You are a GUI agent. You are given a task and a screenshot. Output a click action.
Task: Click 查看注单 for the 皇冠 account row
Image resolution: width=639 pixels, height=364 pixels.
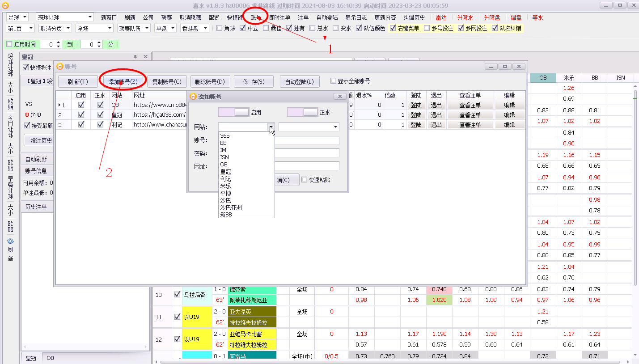(x=470, y=115)
